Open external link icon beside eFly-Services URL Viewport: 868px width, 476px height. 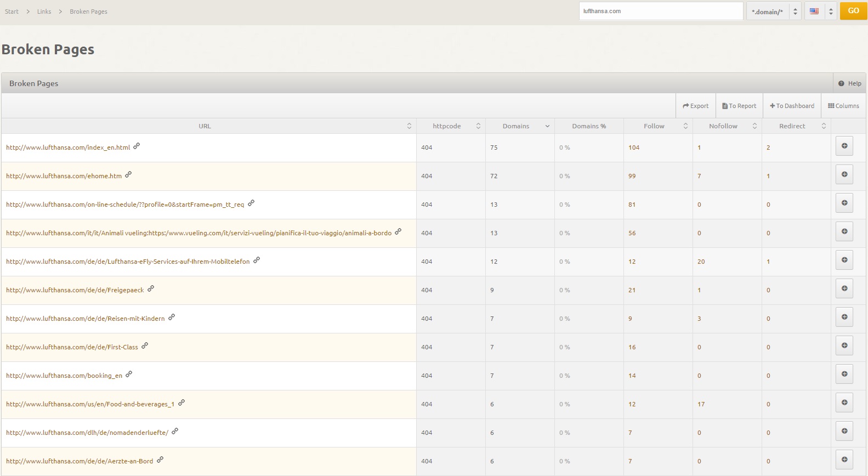[257, 260]
